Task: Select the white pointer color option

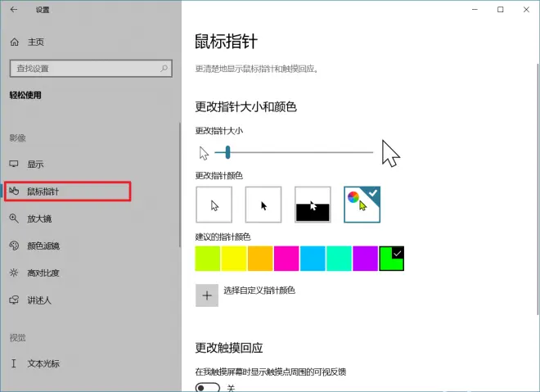Action: pos(214,205)
